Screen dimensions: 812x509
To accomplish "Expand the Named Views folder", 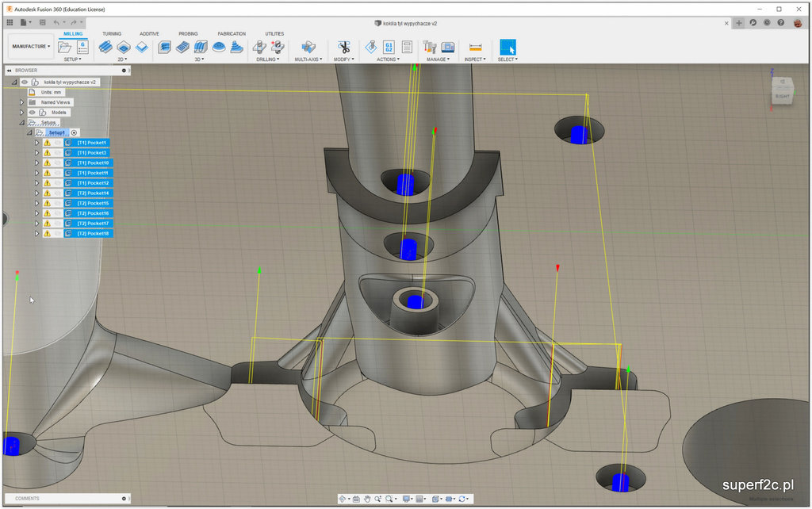I will [x=22, y=102].
